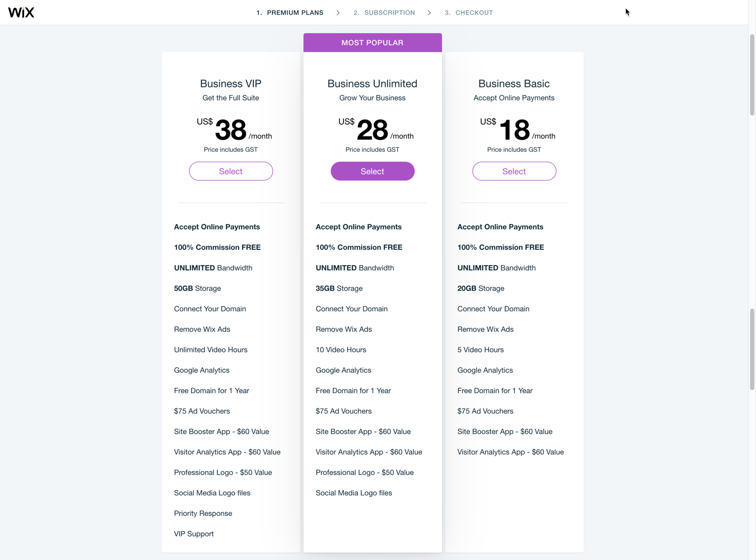Click the US$ 38 per month price
The height and width of the screenshot is (560, 756).
pyautogui.click(x=234, y=130)
